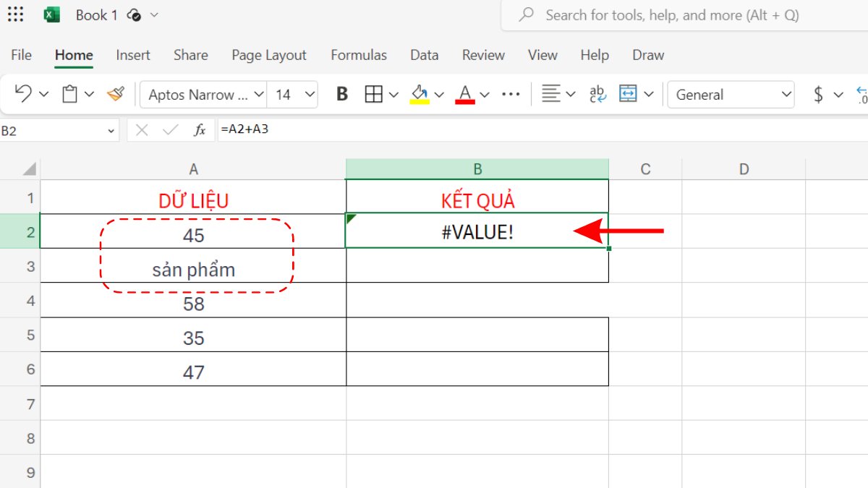Switch to the Formulas ribbon tab
This screenshot has height=488, width=868.
359,55
